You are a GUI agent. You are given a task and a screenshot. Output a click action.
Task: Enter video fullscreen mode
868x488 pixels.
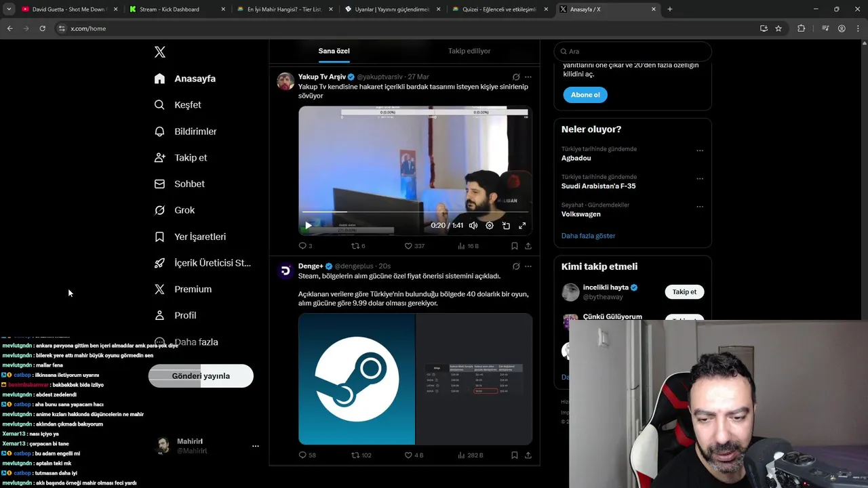click(x=522, y=226)
